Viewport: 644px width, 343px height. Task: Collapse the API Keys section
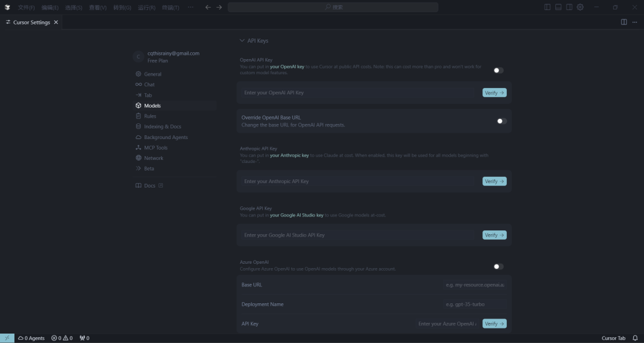pos(242,41)
